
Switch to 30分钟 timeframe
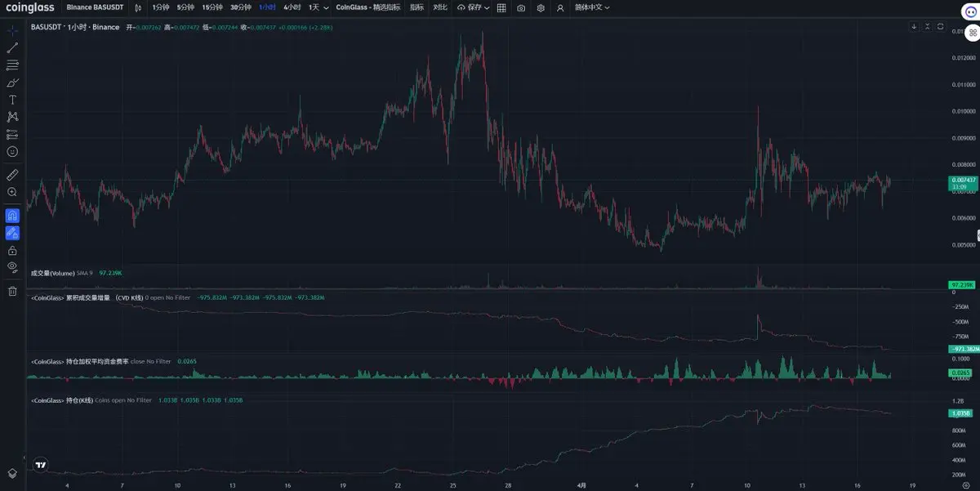[x=241, y=7]
